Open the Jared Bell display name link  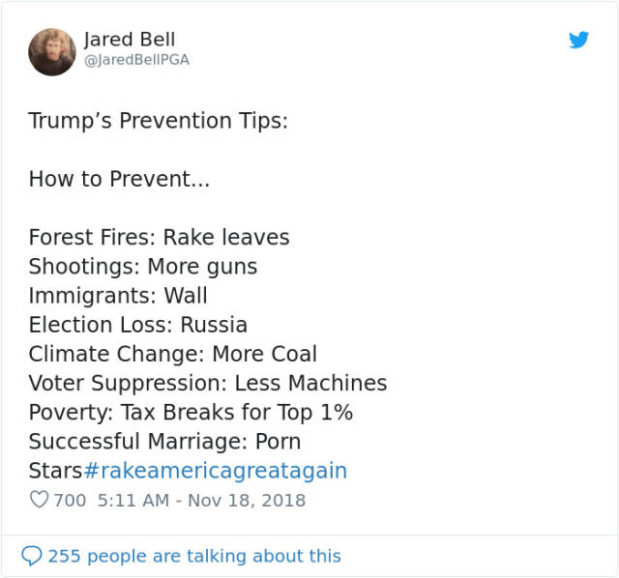point(129,39)
